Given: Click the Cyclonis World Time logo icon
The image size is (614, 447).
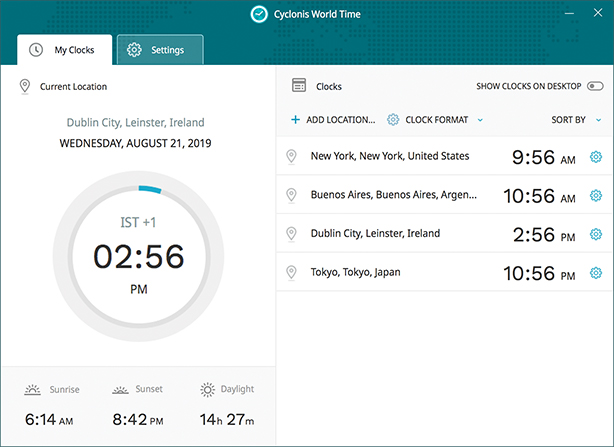Looking at the screenshot, I should 259,14.
